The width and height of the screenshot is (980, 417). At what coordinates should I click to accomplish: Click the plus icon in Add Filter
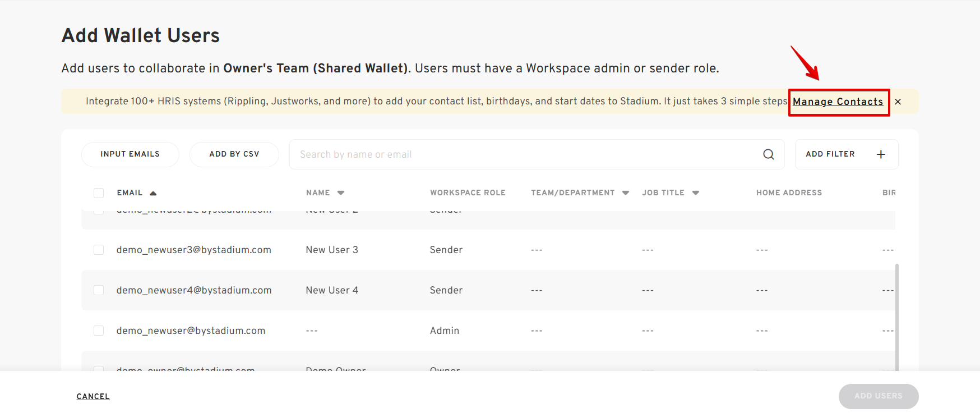(x=881, y=154)
